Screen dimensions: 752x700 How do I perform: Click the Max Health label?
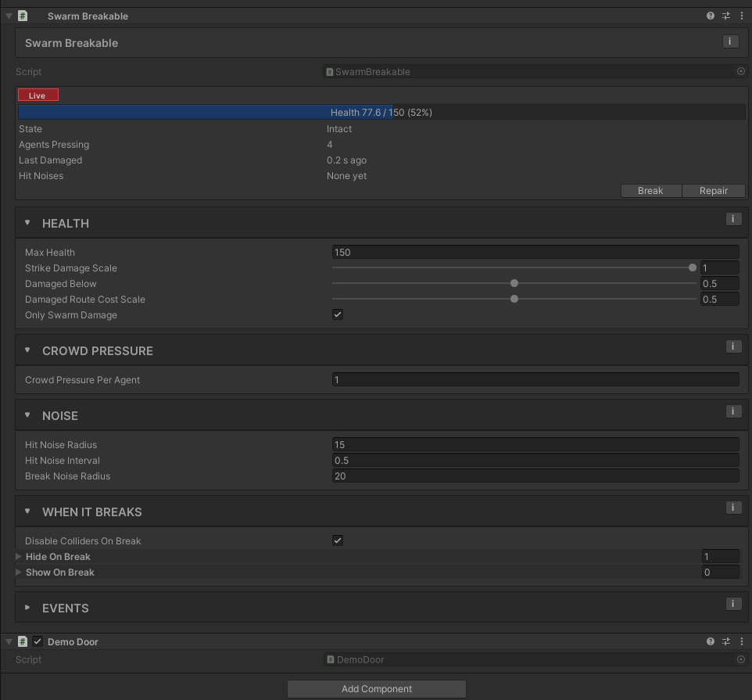pos(50,253)
